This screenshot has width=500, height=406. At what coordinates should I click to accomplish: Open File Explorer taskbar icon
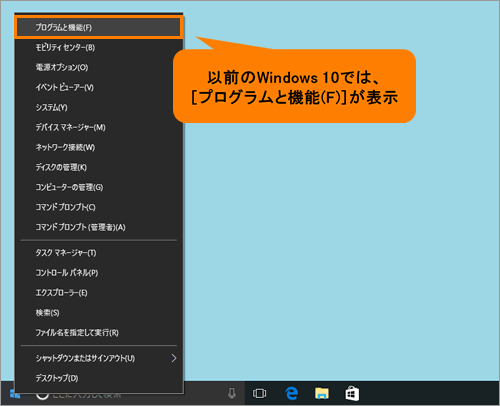(x=322, y=394)
